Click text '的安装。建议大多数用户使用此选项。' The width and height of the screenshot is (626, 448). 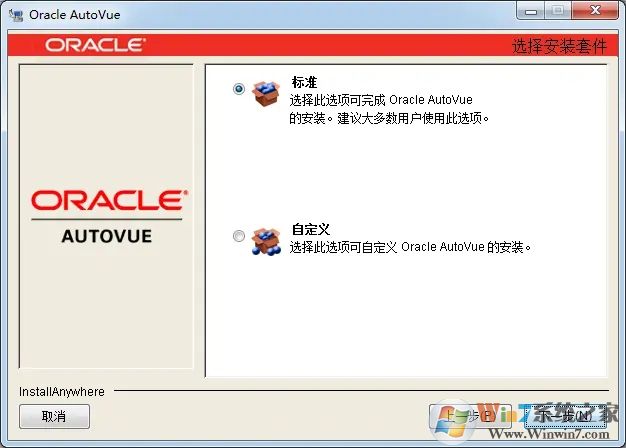389,118
